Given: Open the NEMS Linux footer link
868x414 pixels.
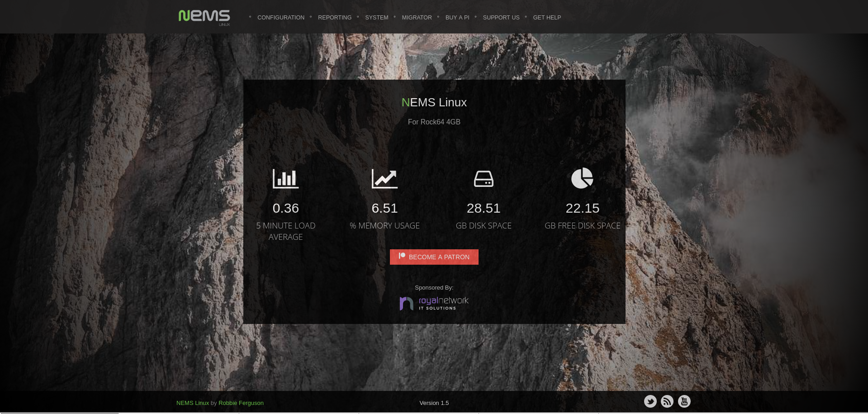Looking at the screenshot, I should (193, 403).
